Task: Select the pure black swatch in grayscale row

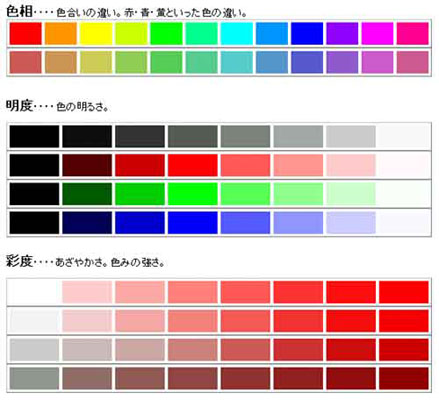Action: [x=34, y=136]
